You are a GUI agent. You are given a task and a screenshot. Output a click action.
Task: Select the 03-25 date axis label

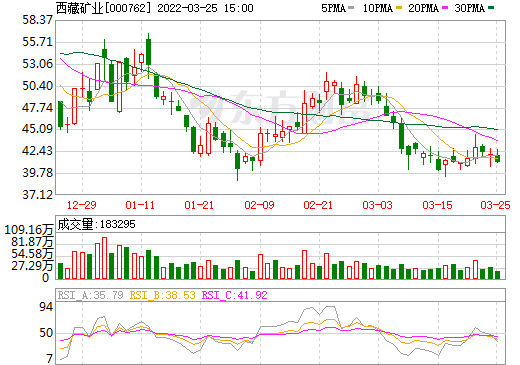tap(495, 205)
